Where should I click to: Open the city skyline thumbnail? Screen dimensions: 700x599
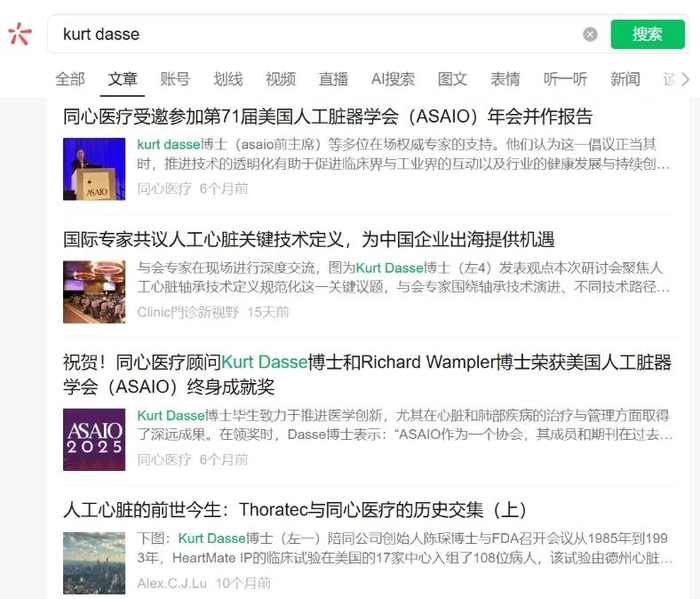94,563
